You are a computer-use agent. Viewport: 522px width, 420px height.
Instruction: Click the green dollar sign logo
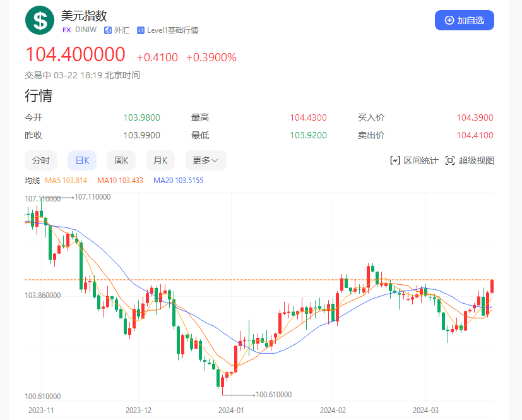(39, 20)
